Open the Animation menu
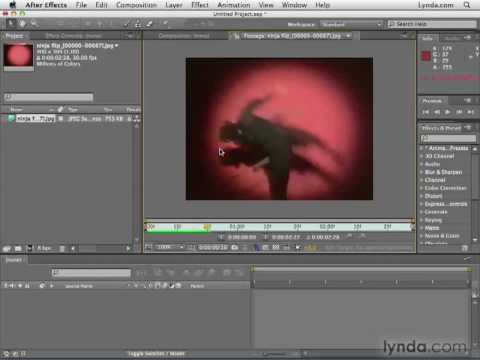The image size is (480, 360). tap(234, 5)
